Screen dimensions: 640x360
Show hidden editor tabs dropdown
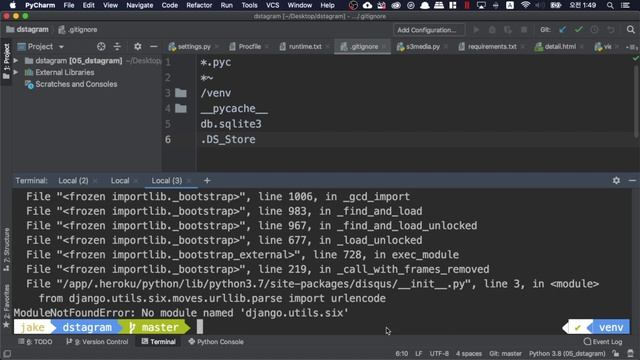631,47
